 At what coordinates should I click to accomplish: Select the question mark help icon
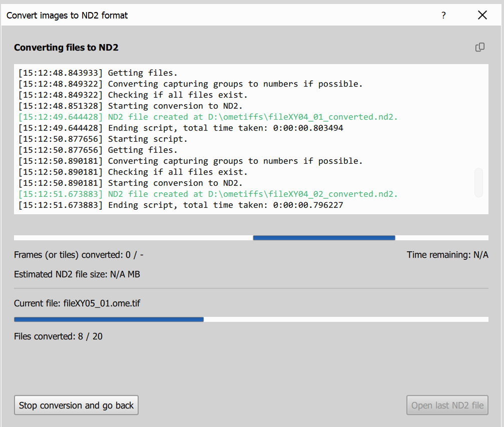(x=443, y=15)
